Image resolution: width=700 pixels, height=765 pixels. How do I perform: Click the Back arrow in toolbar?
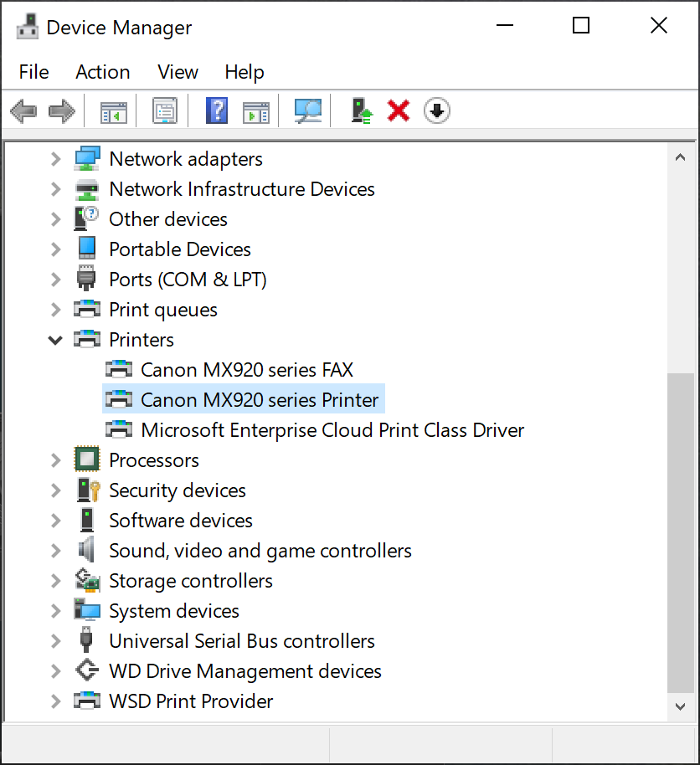click(23, 110)
